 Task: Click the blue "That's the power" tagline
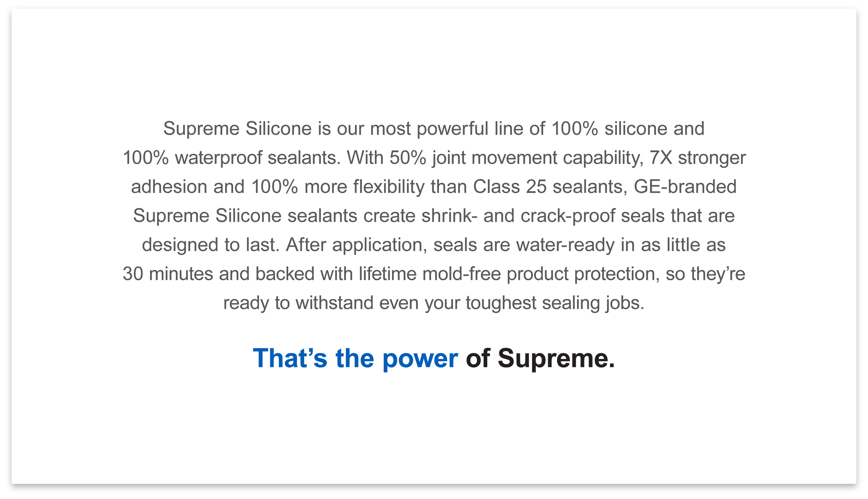point(355,358)
